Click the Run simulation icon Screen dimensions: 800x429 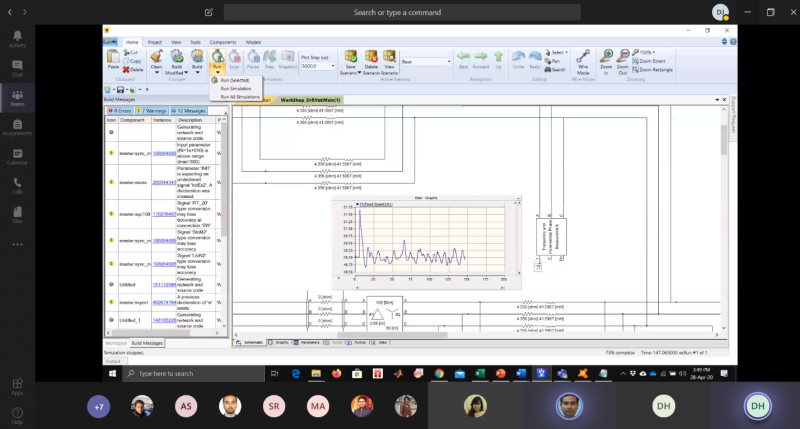click(x=217, y=57)
